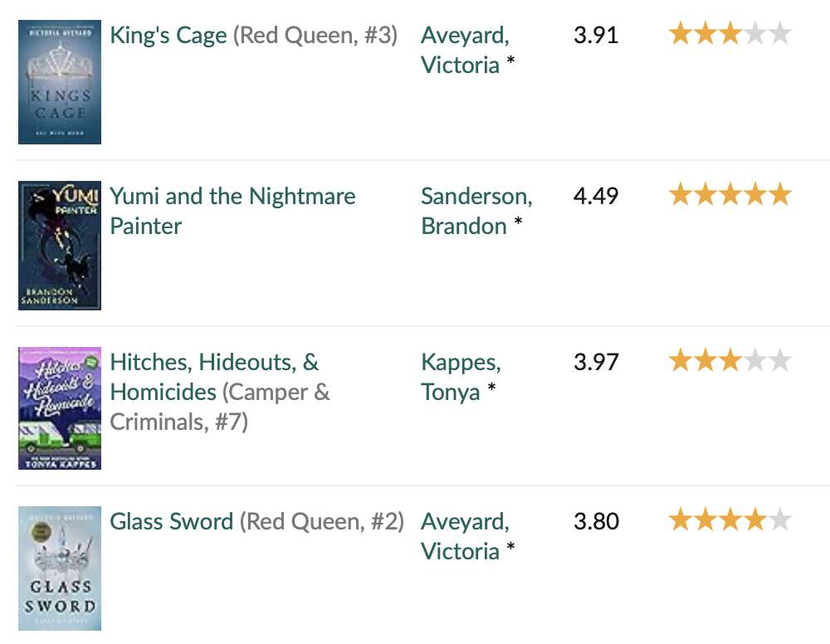Open Glass Sword cover thumbnail
830x644 pixels.
point(59,568)
